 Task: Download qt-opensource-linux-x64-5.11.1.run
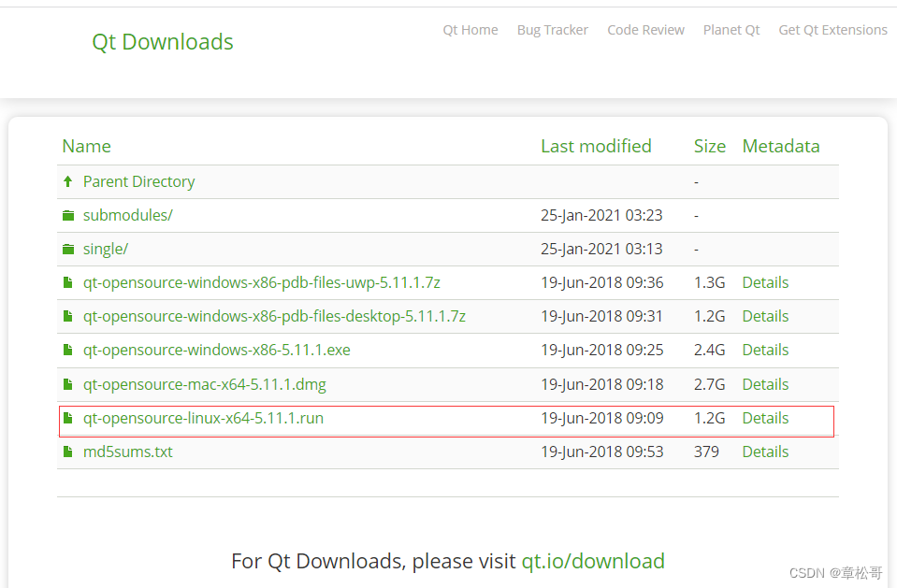(x=203, y=418)
